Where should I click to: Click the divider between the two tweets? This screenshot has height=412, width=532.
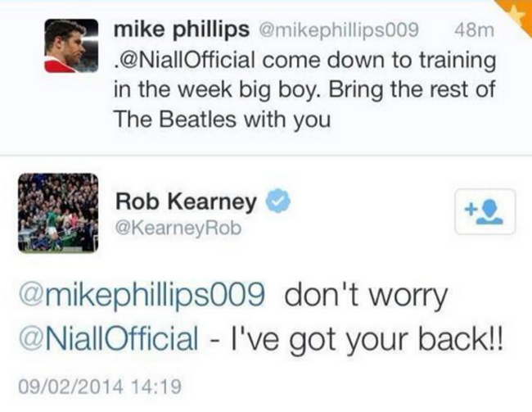click(x=266, y=155)
